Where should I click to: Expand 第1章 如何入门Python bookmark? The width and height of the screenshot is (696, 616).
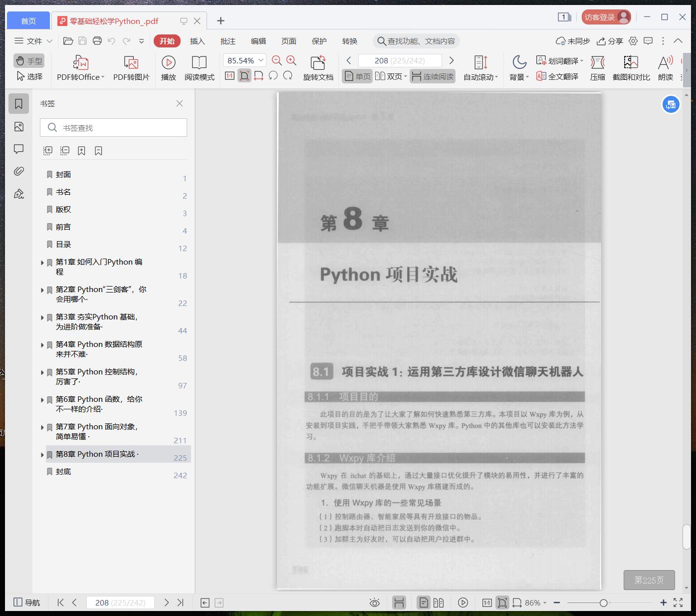pyautogui.click(x=42, y=263)
